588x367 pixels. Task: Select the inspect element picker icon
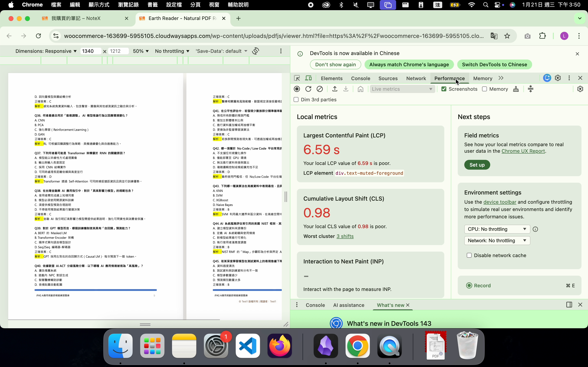(297, 78)
